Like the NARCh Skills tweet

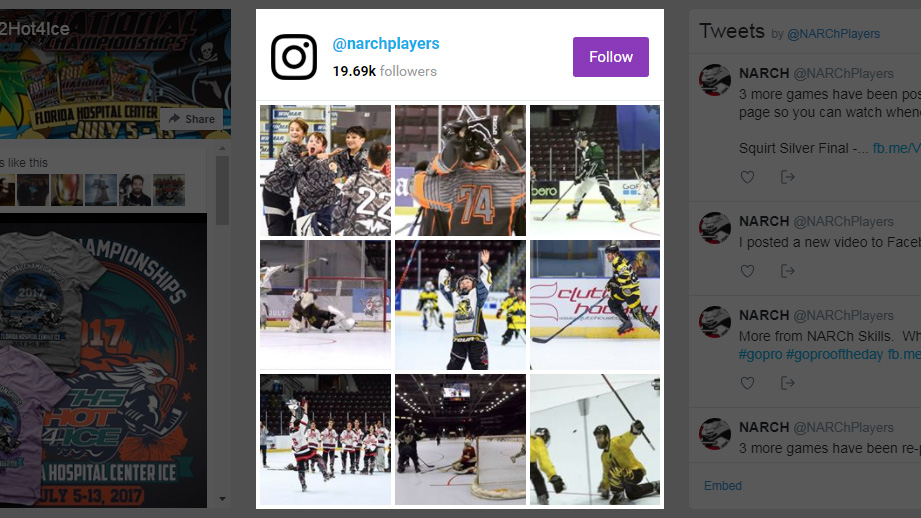[x=747, y=383]
